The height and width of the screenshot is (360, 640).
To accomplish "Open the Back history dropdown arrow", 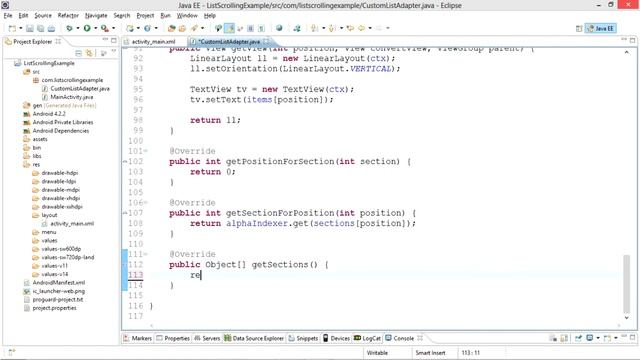I will (370, 28).
